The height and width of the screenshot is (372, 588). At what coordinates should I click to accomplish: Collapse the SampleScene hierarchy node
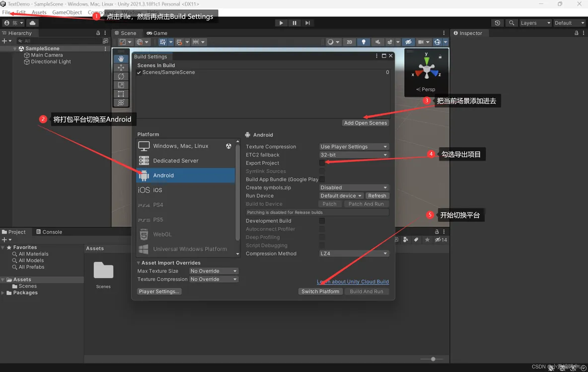(14, 49)
